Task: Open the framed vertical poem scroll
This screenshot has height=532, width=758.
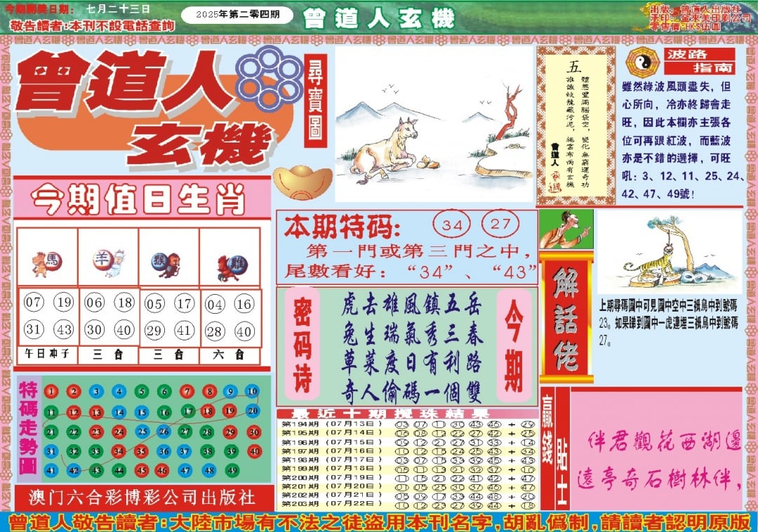Action: click(576, 126)
